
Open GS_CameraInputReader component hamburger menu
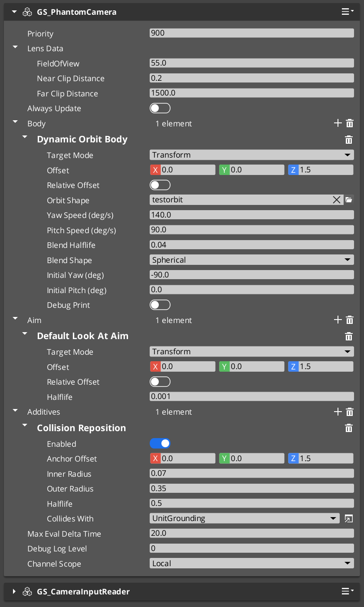pos(348,591)
